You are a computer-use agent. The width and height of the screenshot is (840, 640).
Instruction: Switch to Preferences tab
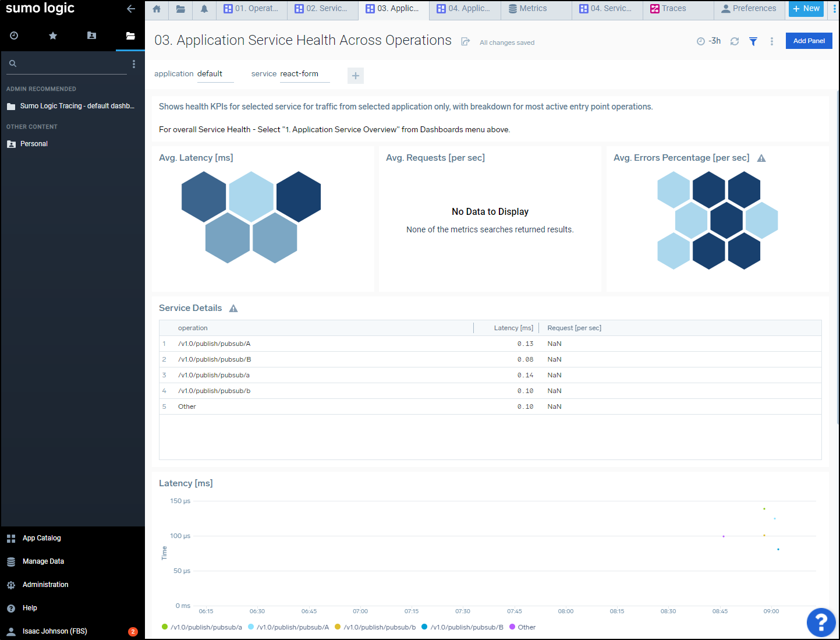(x=749, y=9)
